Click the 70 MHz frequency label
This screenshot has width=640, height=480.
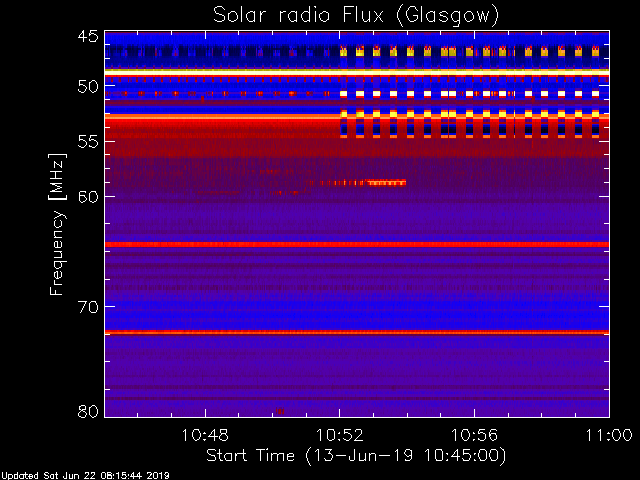tap(88, 307)
